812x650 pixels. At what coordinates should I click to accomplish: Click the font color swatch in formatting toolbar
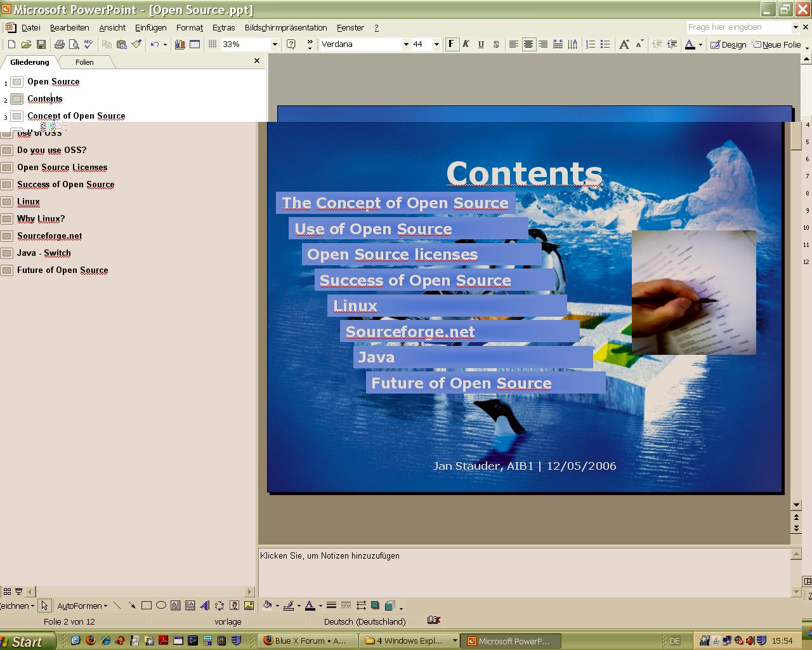690,44
